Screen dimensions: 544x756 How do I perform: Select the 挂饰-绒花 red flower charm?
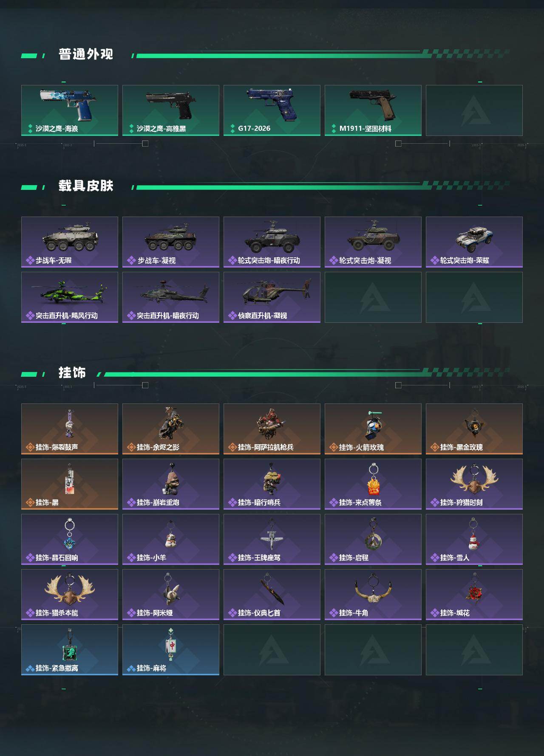point(474,595)
